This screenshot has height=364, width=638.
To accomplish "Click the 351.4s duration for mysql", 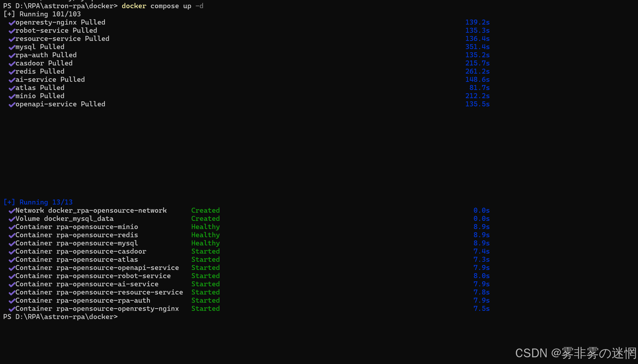I will click(477, 47).
